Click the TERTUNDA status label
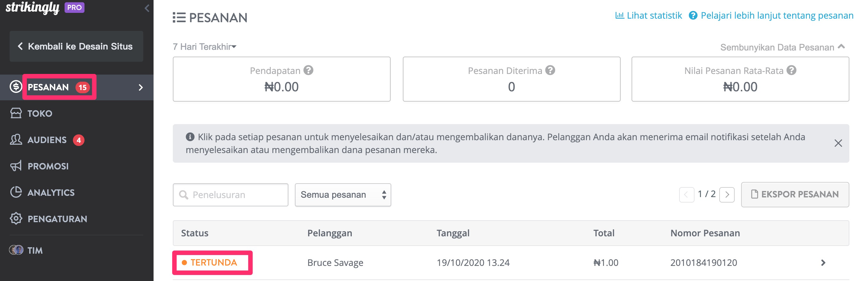Image resolution: width=868 pixels, height=281 pixels. pyautogui.click(x=214, y=262)
